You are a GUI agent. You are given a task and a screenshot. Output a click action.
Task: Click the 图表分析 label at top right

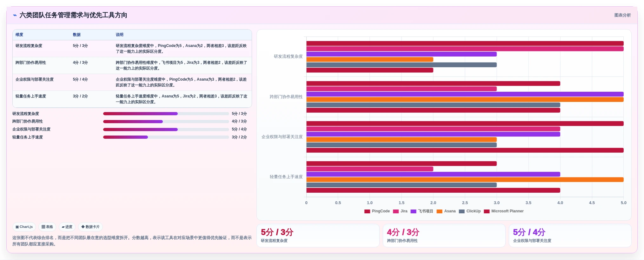pyautogui.click(x=622, y=15)
